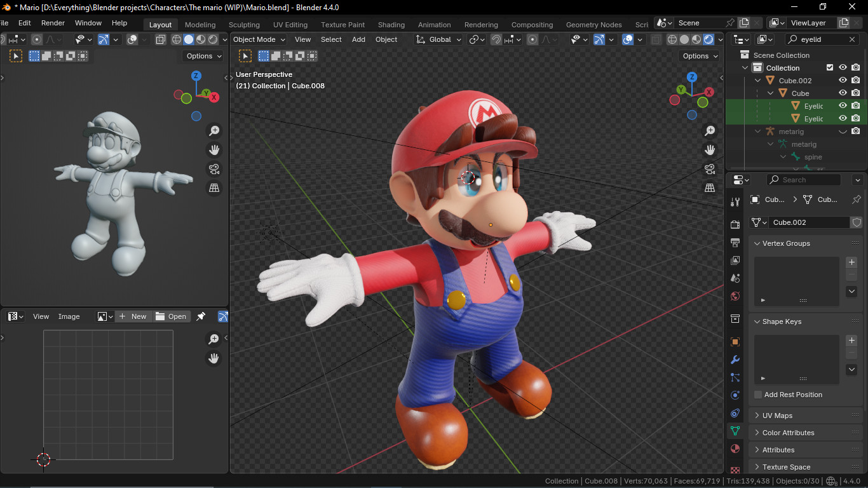Open shading options dropdown in main viewport

[720, 39]
